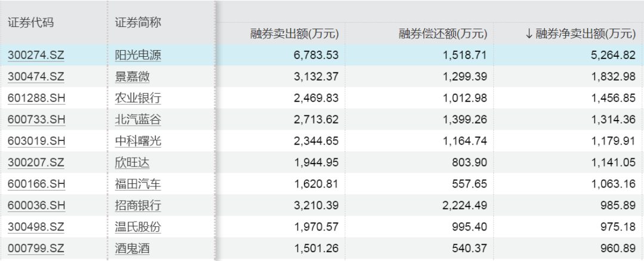Click the 证券代码 column header

click(30, 23)
